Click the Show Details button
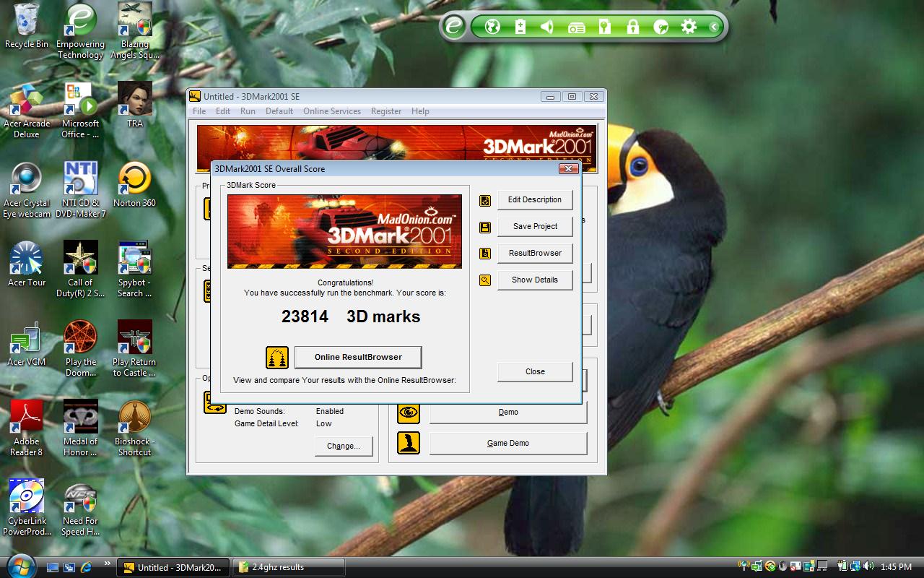Viewport: 924px width, 578px height. [x=535, y=280]
